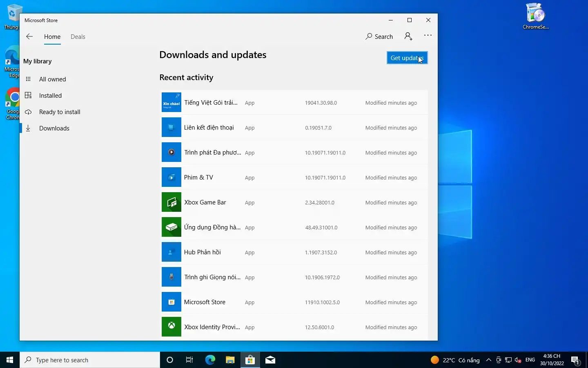588x368 pixels.
Task: Open Xbox Identity Provider app icon
Action: point(171,327)
